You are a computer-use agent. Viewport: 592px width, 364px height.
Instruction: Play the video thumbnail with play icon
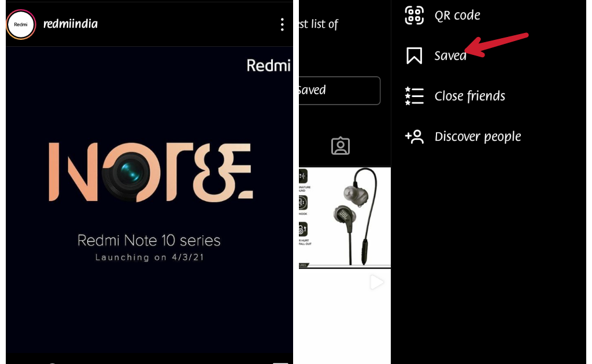(345, 317)
